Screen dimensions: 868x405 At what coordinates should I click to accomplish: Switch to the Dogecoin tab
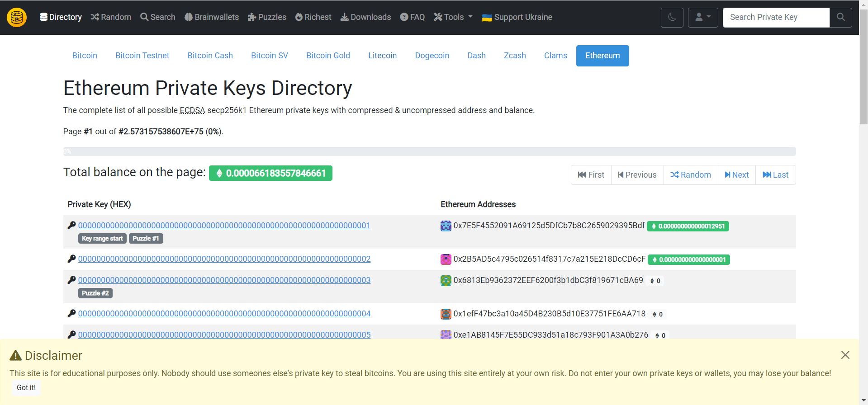click(x=432, y=56)
